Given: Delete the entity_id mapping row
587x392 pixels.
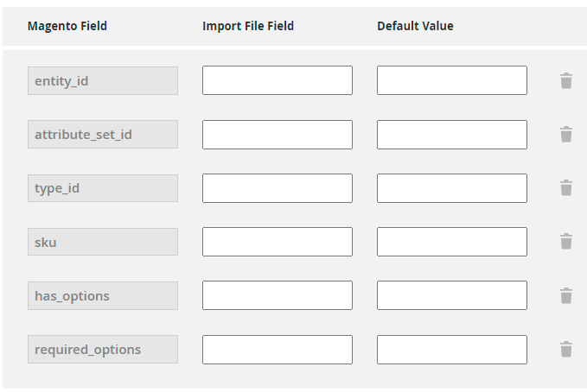Looking at the screenshot, I should point(566,81).
